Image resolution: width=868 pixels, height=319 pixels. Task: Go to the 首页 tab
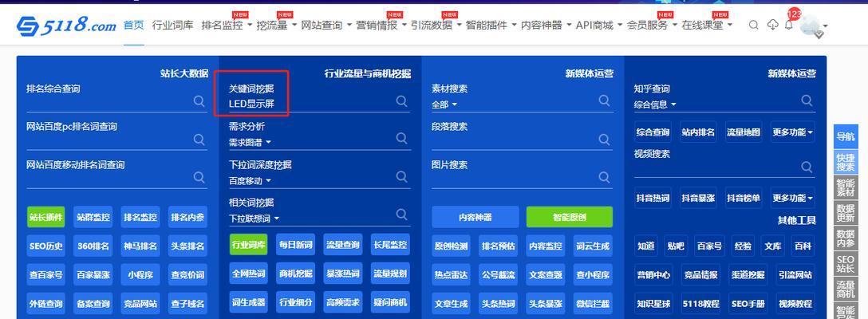tap(133, 25)
